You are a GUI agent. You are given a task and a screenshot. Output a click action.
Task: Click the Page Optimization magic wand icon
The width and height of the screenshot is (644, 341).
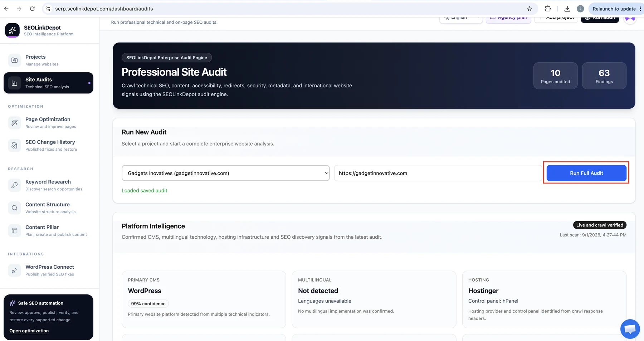coord(14,123)
